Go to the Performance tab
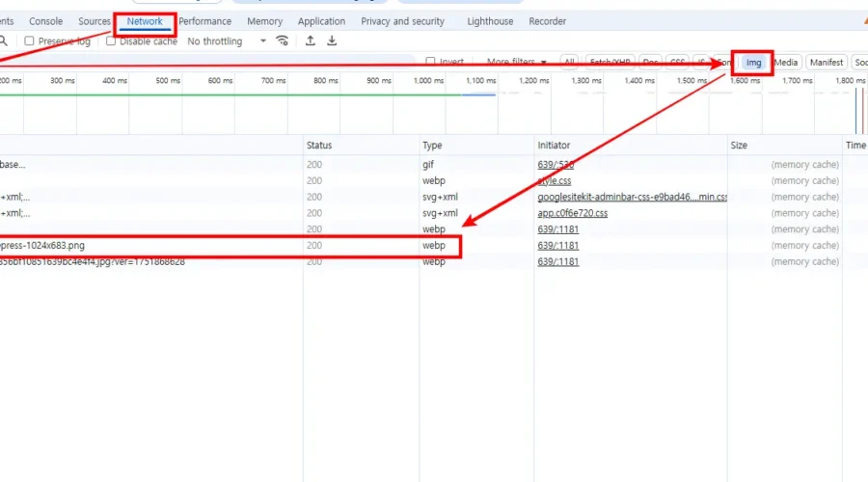Screen dimensions: 868x482 tap(204, 21)
